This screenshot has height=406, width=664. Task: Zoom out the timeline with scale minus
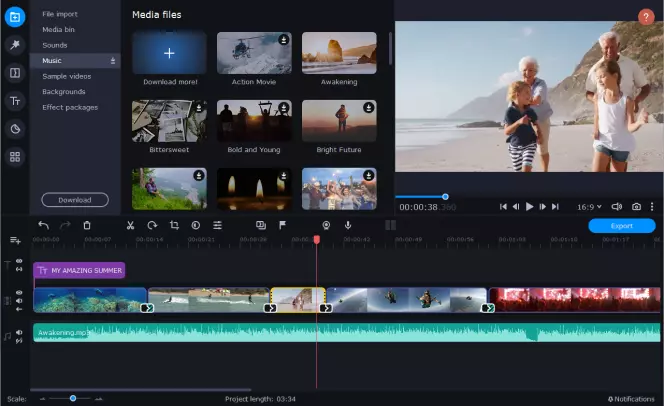click(42, 399)
